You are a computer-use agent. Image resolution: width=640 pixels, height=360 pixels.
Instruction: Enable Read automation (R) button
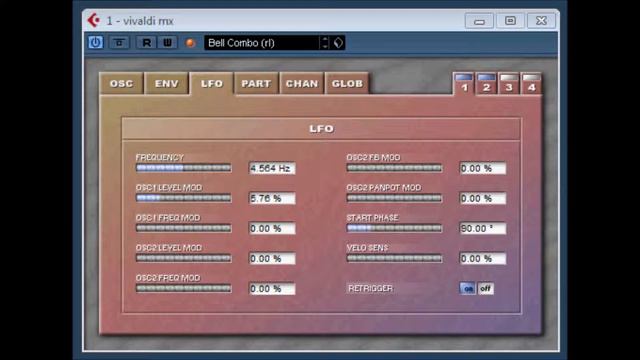(x=146, y=42)
